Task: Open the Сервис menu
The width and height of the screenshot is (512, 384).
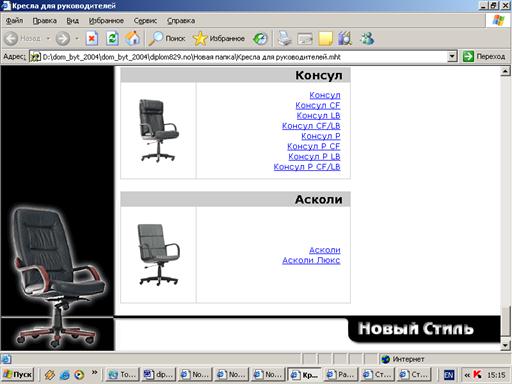Action: pyautogui.click(x=145, y=21)
